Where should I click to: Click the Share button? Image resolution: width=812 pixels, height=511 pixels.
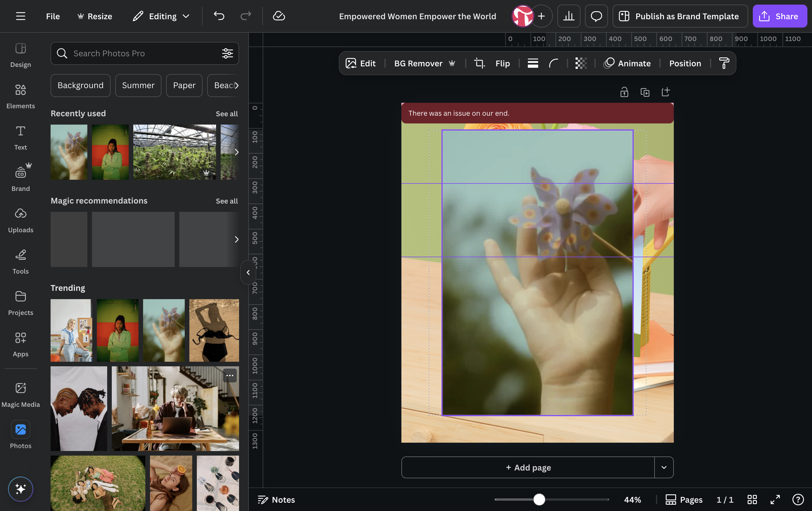[780, 16]
